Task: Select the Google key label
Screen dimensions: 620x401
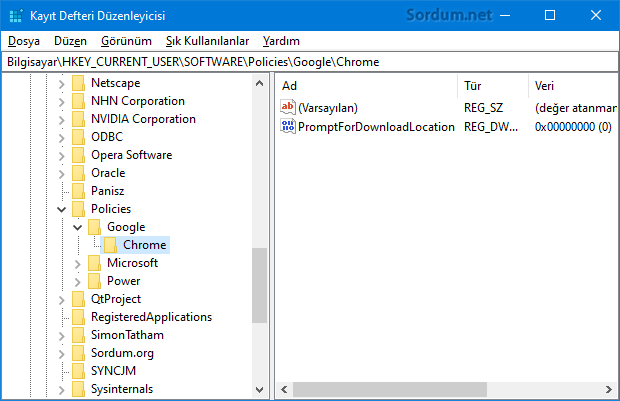Action: 126,227
